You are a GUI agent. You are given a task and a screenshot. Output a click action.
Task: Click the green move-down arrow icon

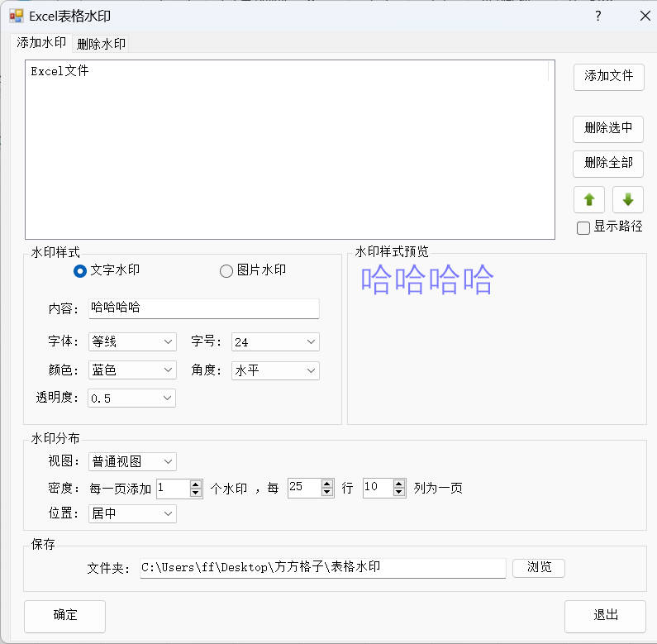tap(627, 199)
